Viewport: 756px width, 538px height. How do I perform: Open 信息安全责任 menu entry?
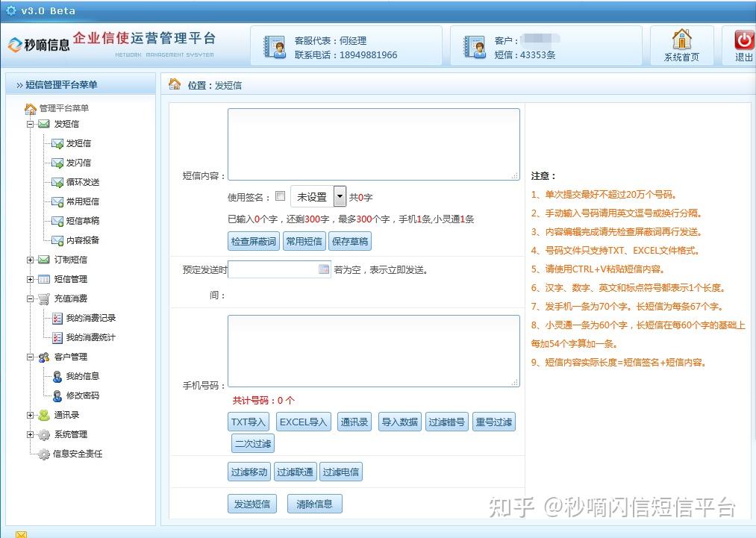point(78,454)
